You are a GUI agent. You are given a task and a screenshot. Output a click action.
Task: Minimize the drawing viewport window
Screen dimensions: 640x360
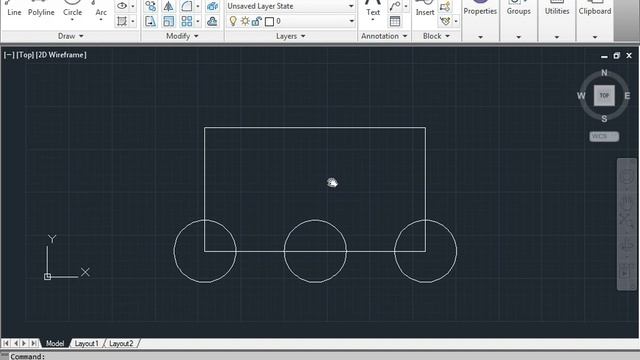tap(604, 56)
